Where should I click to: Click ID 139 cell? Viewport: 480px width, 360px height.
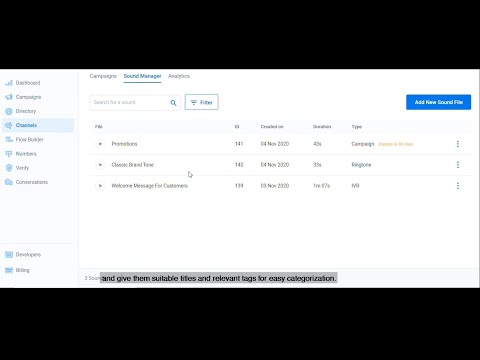click(239, 186)
